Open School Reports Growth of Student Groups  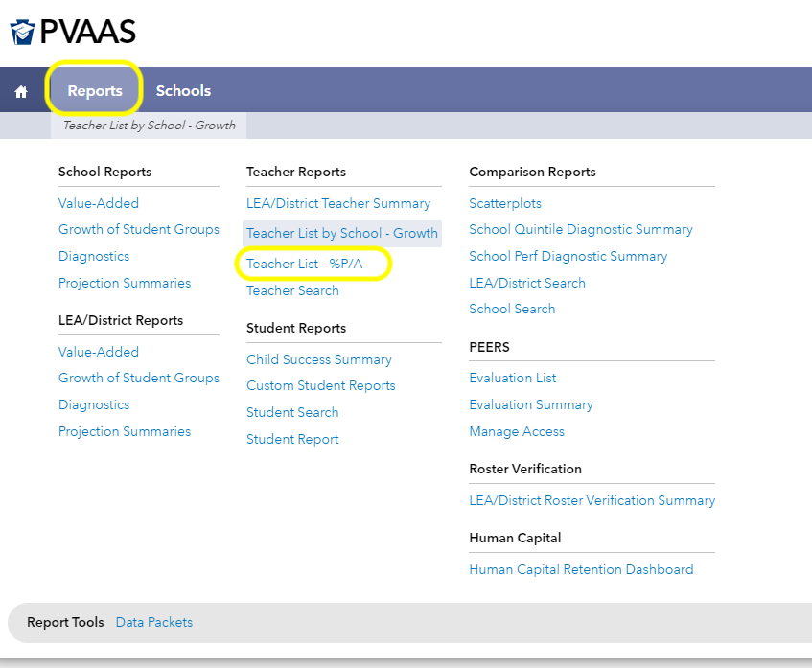139,229
